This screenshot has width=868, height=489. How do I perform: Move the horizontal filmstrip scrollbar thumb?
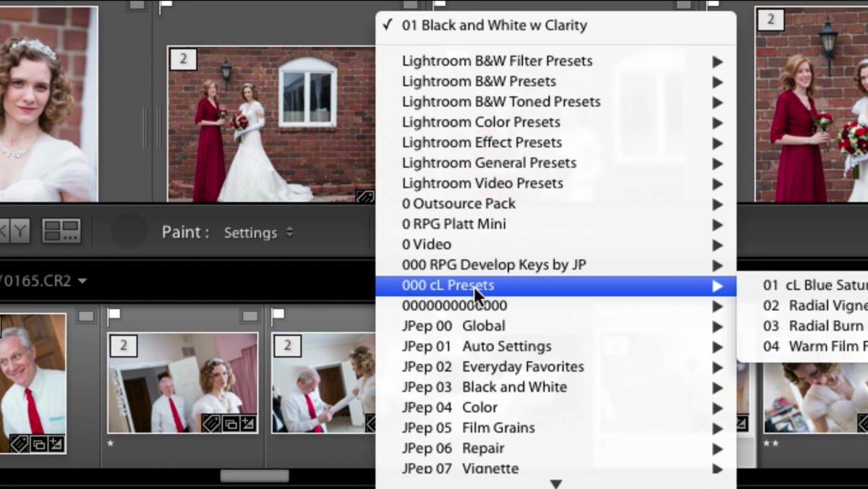255,476
